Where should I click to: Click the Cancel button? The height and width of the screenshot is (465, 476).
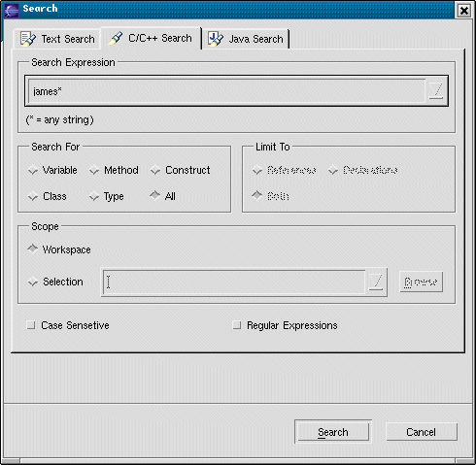422,432
